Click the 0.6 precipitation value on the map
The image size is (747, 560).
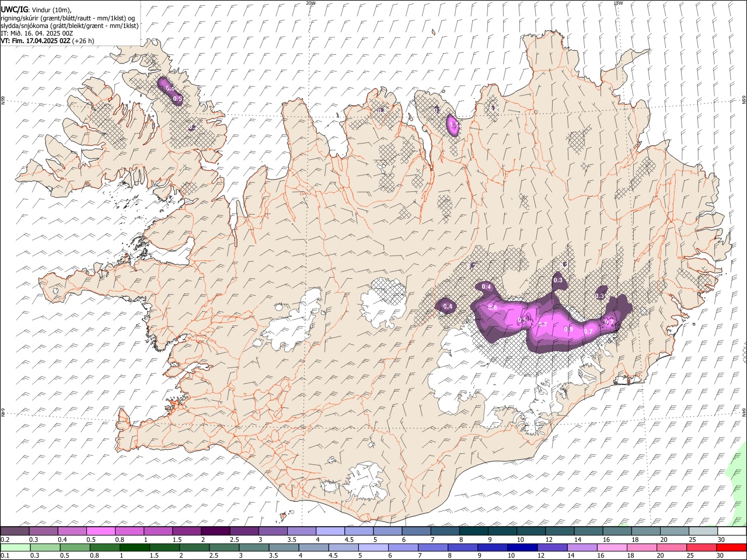[493, 307]
